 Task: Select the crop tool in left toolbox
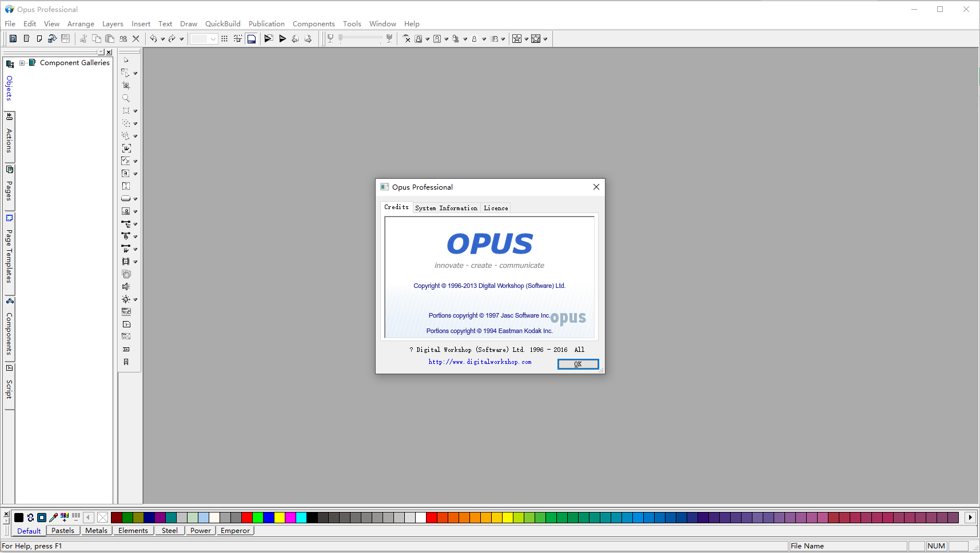pyautogui.click(x=126, y=86)
